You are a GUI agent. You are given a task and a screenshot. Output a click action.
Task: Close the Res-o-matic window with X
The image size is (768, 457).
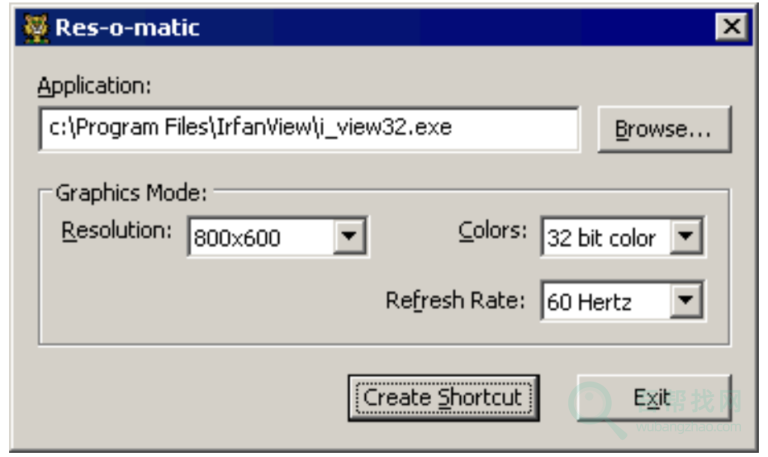click(x=732, y=27)
